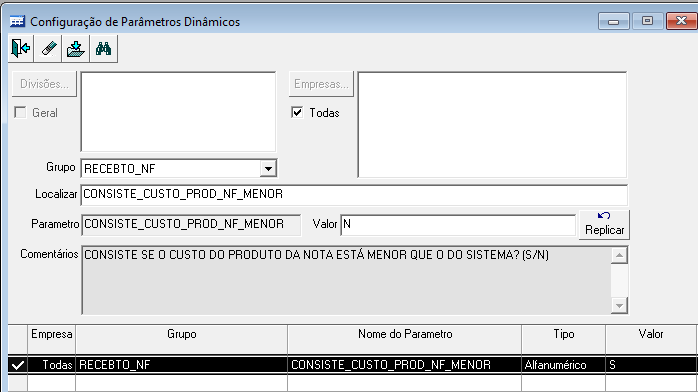This screenshot has width=698, height=392.
Task: Click the comments scrollbar down arrow
Action: tap(619, 305)
